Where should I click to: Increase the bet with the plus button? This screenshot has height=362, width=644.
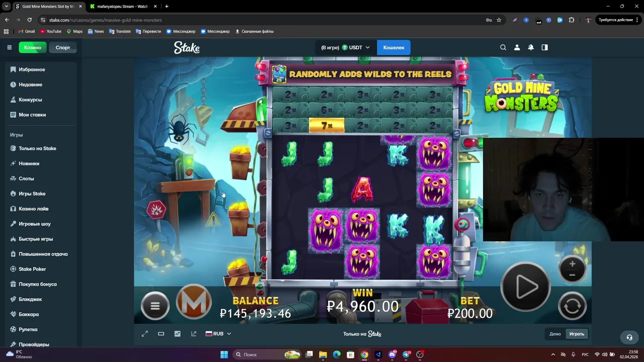[572, 263]
